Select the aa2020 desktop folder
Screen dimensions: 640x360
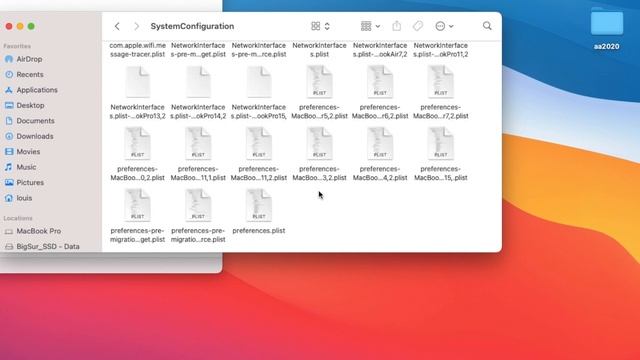[x=607, y=22]
